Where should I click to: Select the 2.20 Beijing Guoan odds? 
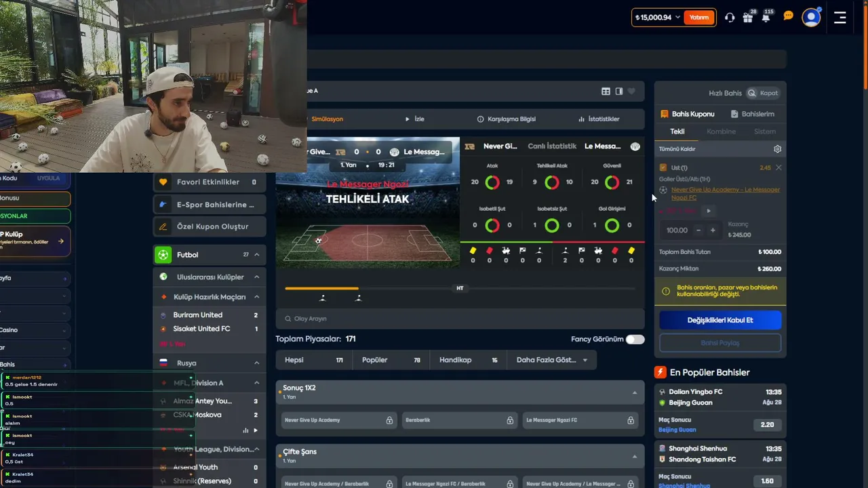click(767, 425)
